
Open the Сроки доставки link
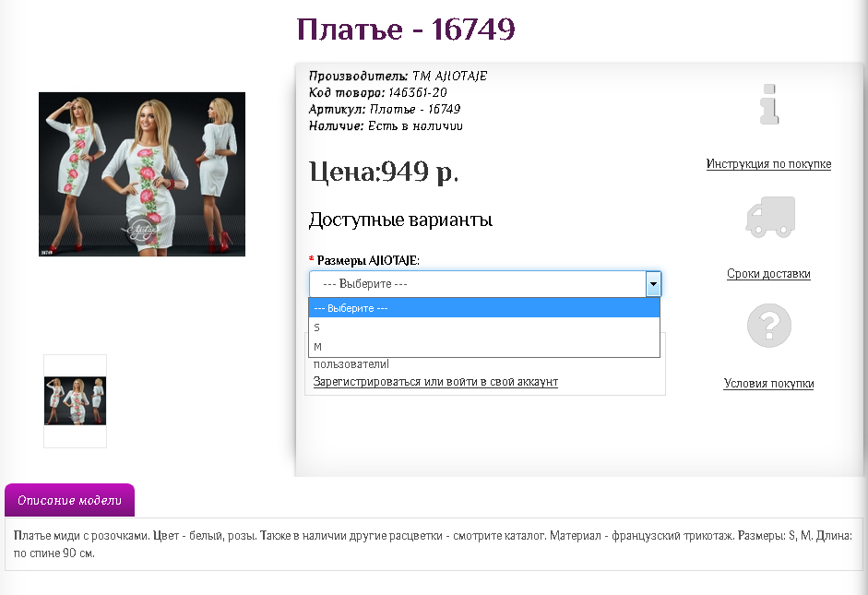point(768,274)
